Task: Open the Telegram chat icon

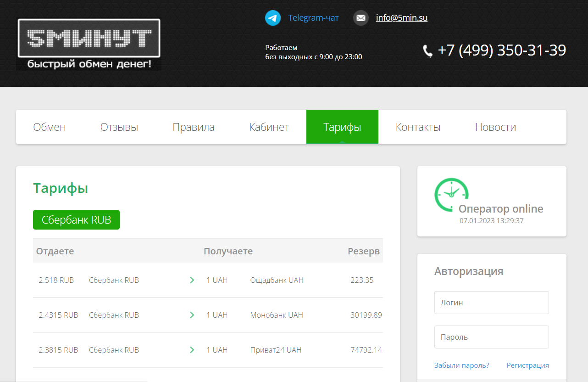Action: (273, 18)
